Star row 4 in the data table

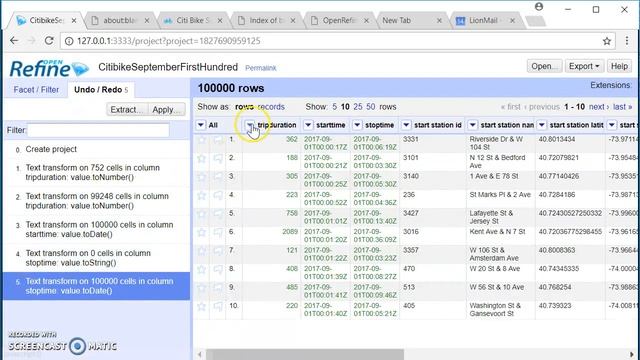[202, 196]
